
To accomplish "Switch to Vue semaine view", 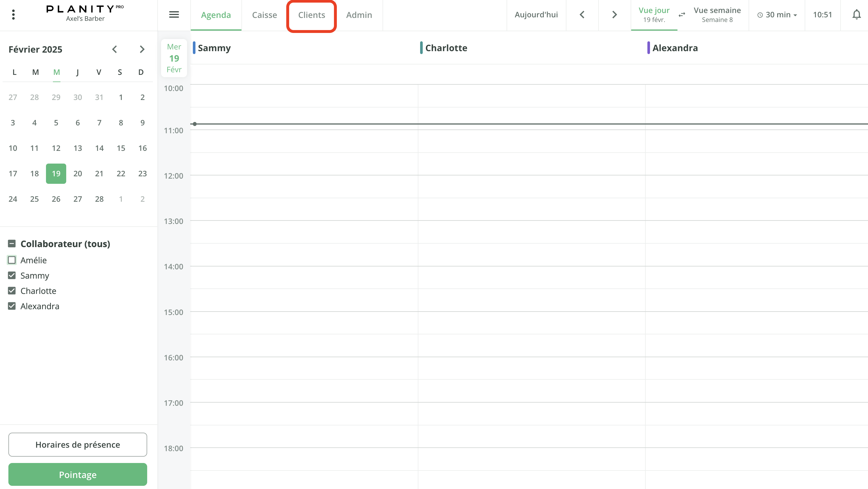I will point(717,15).
